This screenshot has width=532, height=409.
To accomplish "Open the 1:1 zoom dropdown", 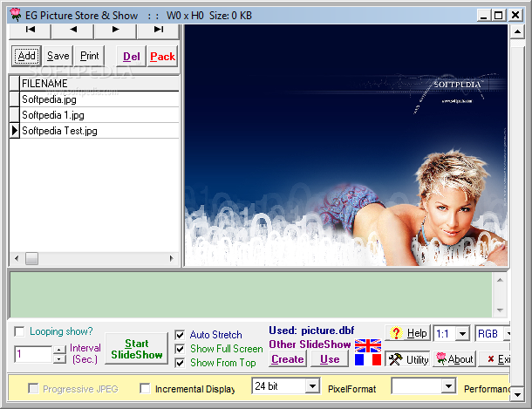I will 462,334.
